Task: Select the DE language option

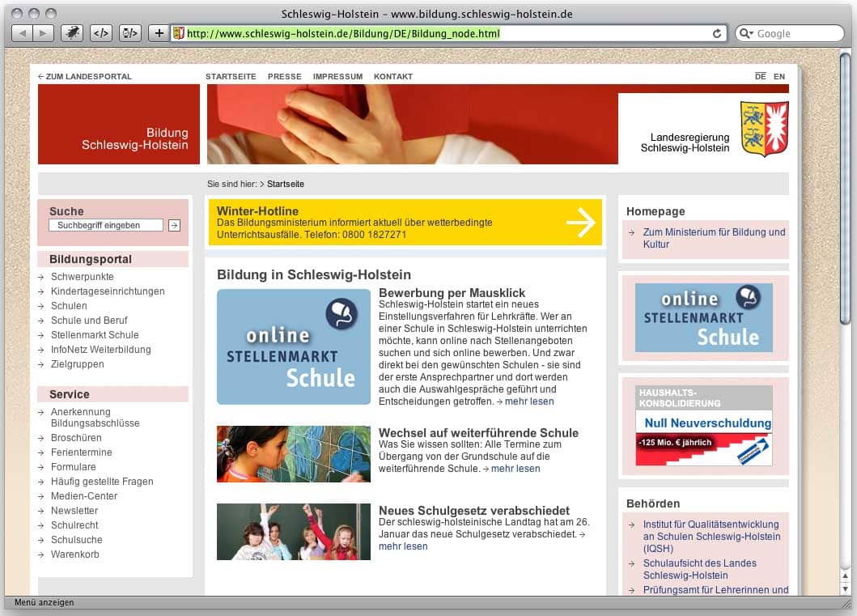Action: 760,77
